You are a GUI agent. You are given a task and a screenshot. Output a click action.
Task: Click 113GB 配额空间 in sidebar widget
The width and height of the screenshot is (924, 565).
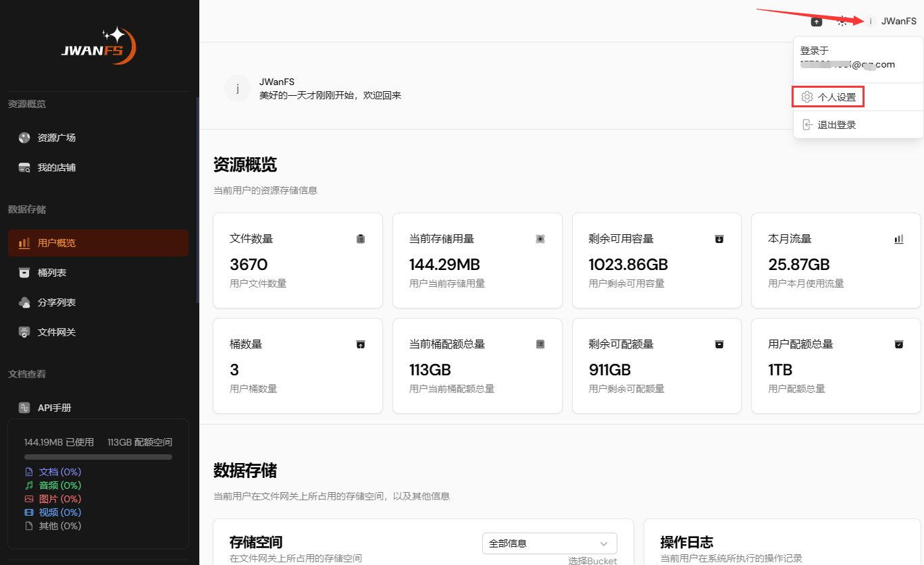(x=140, y=442)
